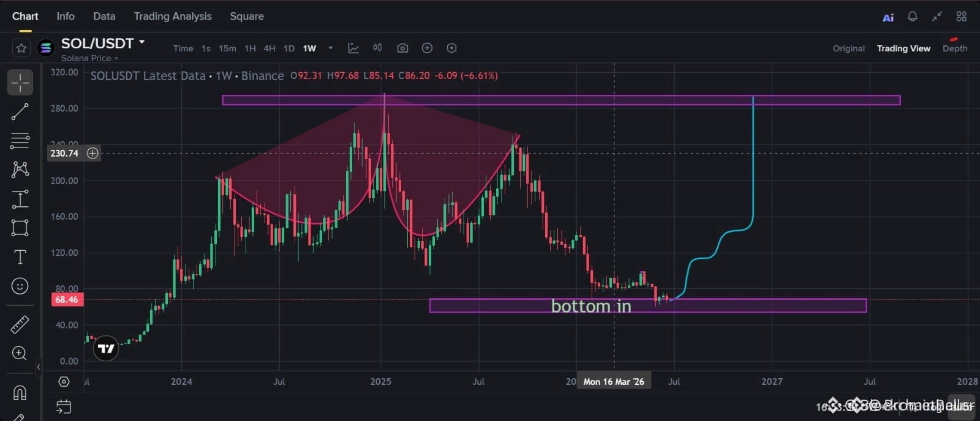Image resolution: width=980 pixels, height=421 pixels.
Task: Open the Solana Price link
Action: [89, 58]
